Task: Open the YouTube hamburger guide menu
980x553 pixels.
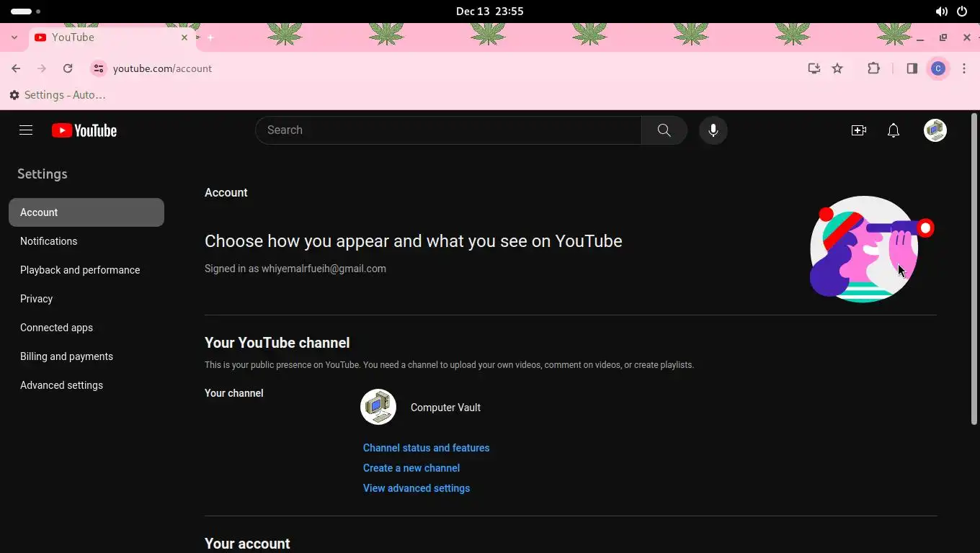Action: click(26, 130)
